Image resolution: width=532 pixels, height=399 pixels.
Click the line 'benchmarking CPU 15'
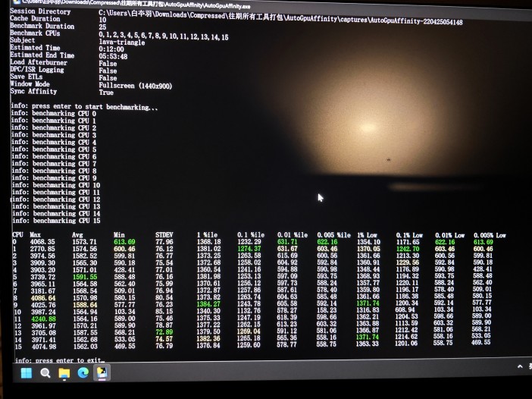click(56, 221)
